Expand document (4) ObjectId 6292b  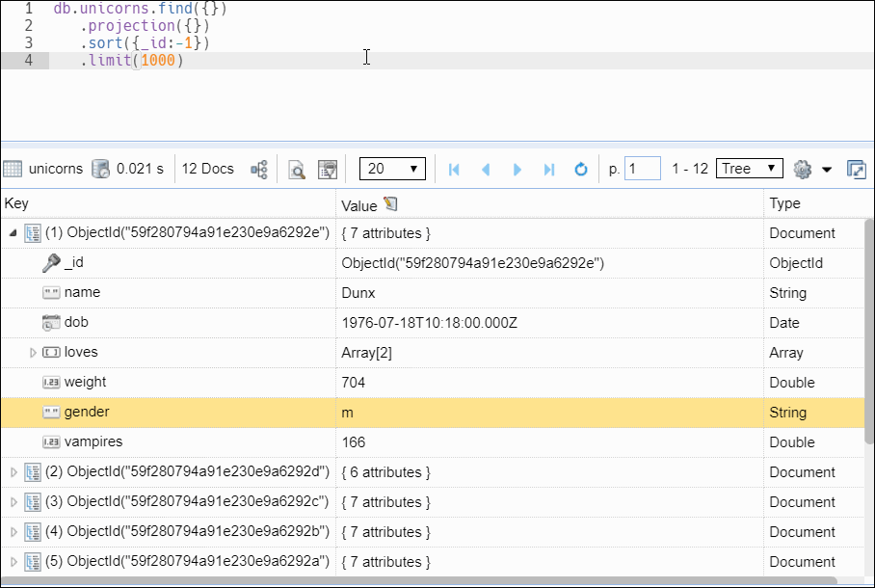(x=13, y=532)
